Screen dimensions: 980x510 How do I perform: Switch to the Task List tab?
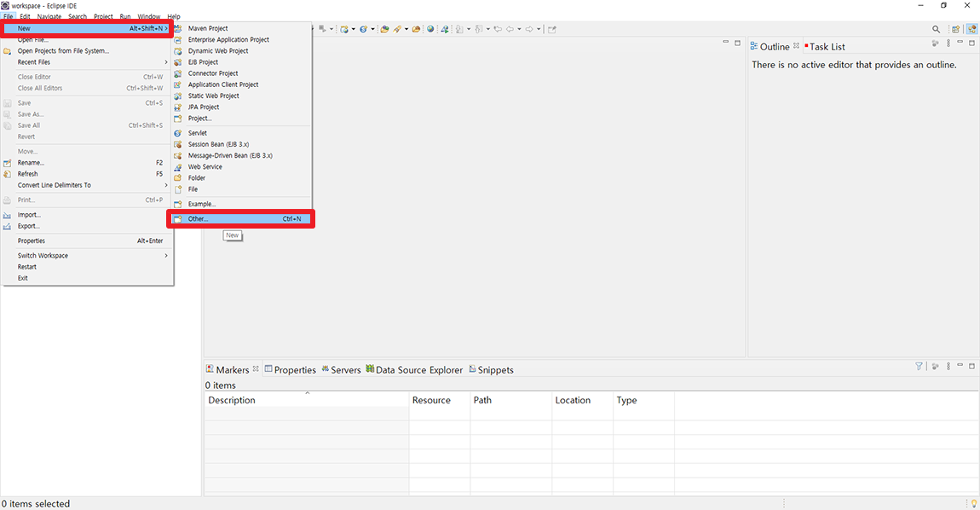pyautogui.click(x=824, y=46)
